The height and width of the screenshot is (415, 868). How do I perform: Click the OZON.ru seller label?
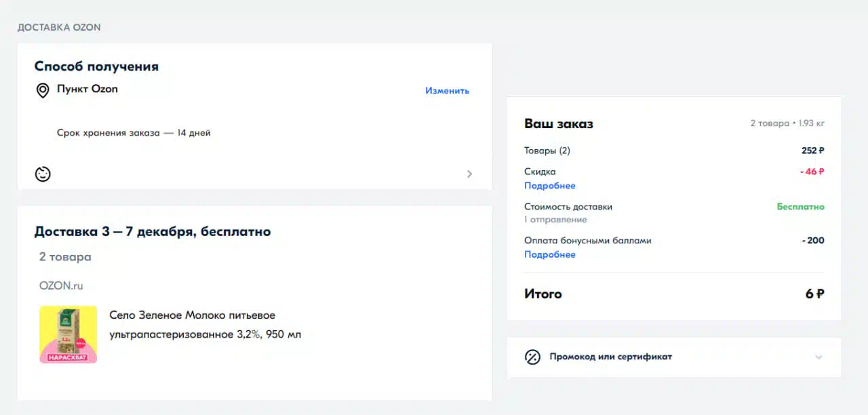click(x=61, y=286)
